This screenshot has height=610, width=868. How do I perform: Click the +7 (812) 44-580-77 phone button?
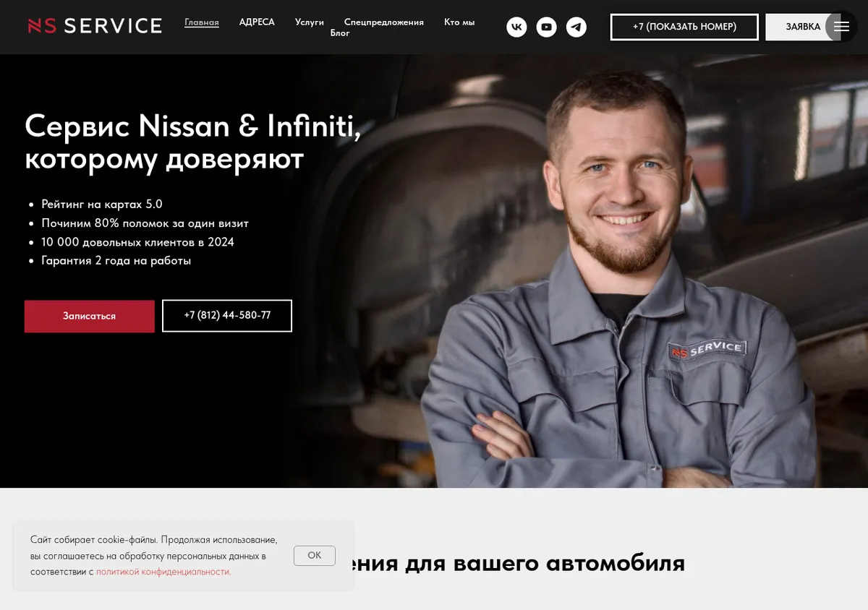[227, 316]
